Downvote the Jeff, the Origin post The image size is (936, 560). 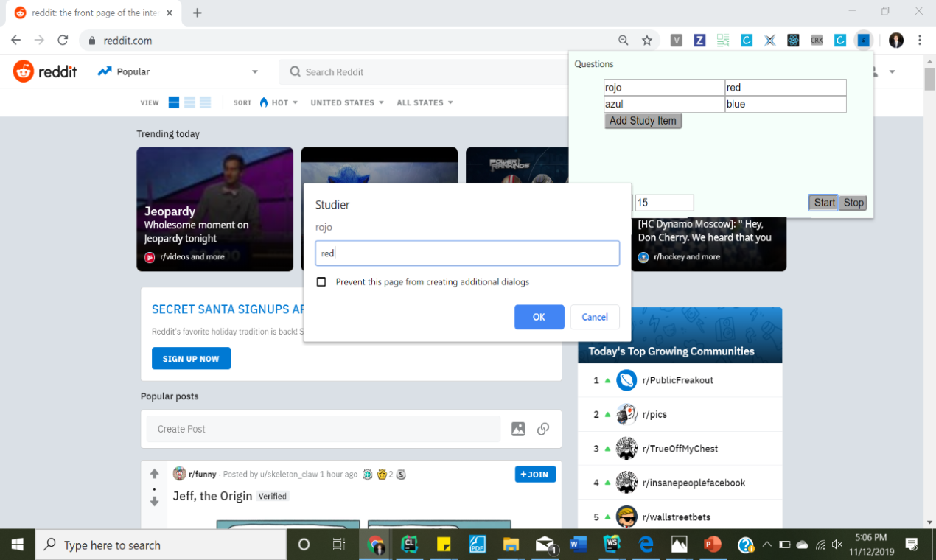click(154, 501)
